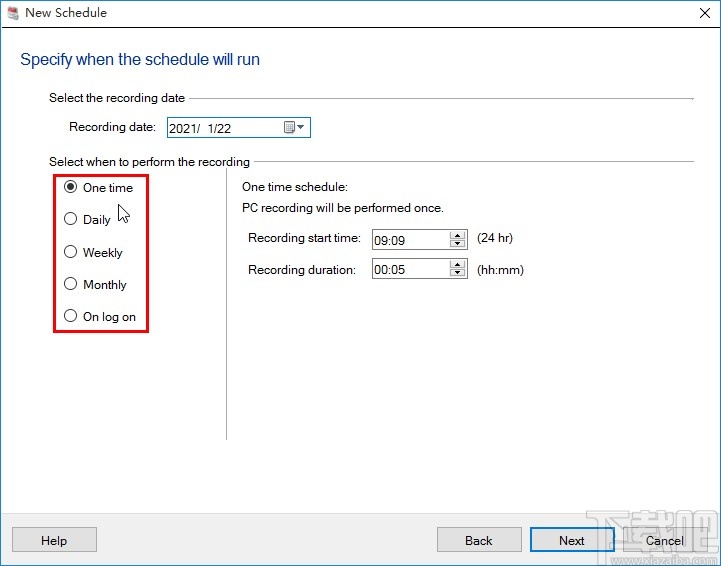Click Next to continue
Screen dimensions: 721x566
click(x=572, y=540)
